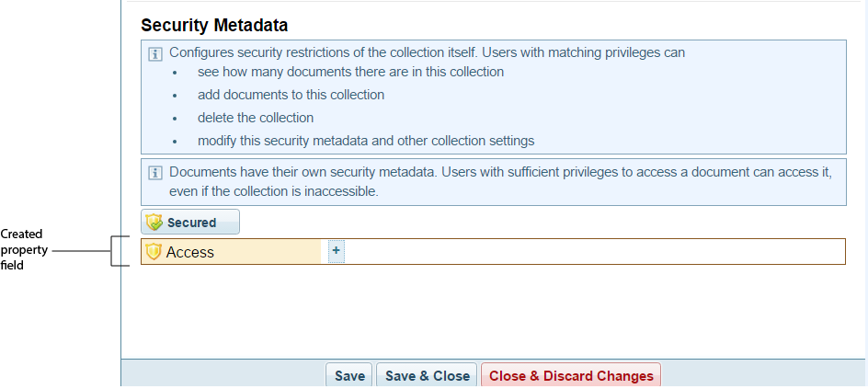
Task: Click the 'Documents have their own security metadata' note
Action: tap(500, 172)
